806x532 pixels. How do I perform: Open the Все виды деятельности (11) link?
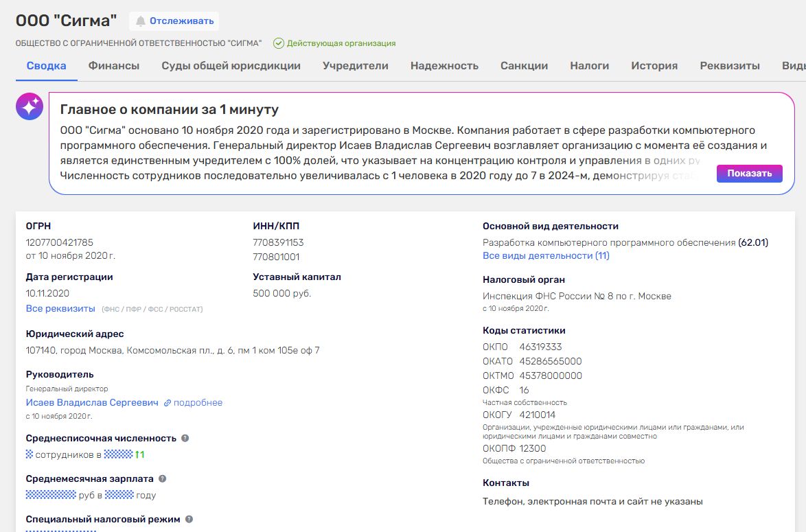pos(546,255)
